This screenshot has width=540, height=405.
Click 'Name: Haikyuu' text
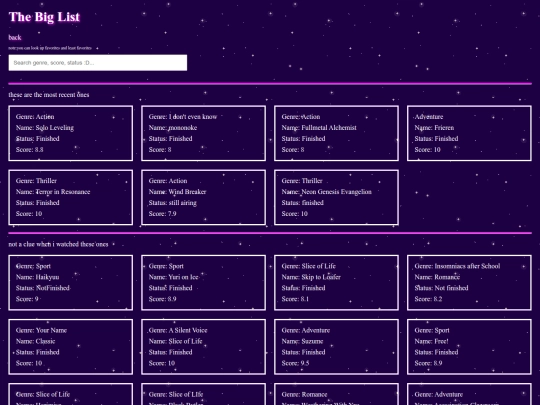(38, 277)
